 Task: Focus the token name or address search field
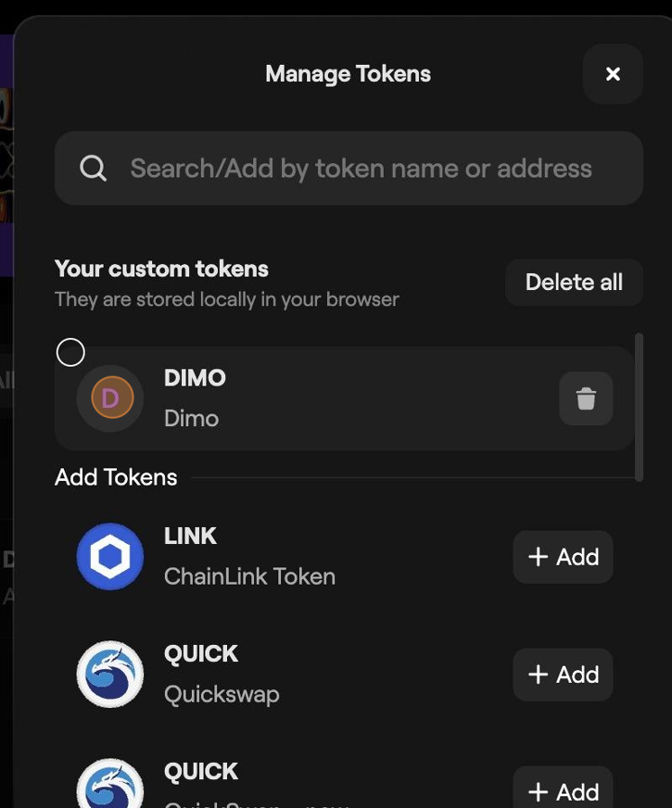(x=349, y=168)
